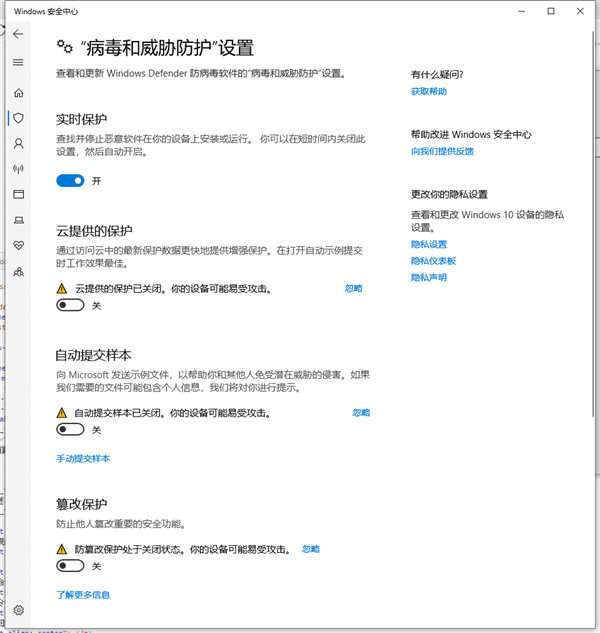The image size is (600, 633).
Task: Click the 云提供的保护 section heading
Action: pos(94,231)
